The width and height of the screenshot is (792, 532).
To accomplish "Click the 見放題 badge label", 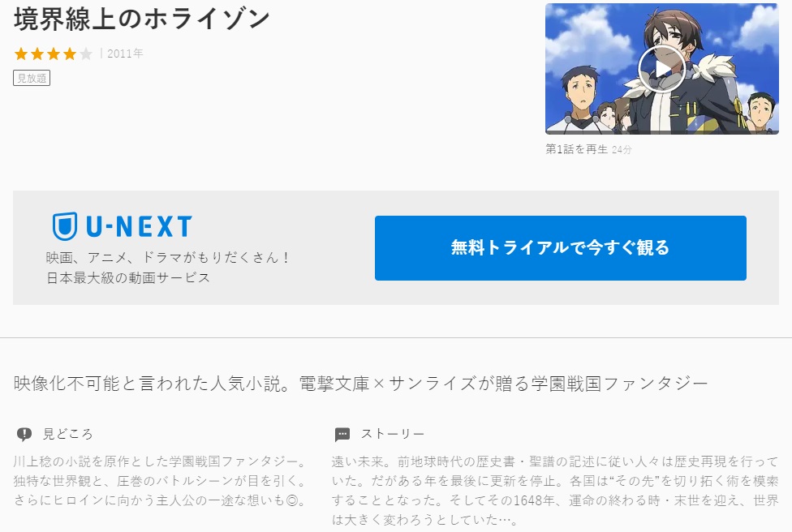I will tap(32, 78).
